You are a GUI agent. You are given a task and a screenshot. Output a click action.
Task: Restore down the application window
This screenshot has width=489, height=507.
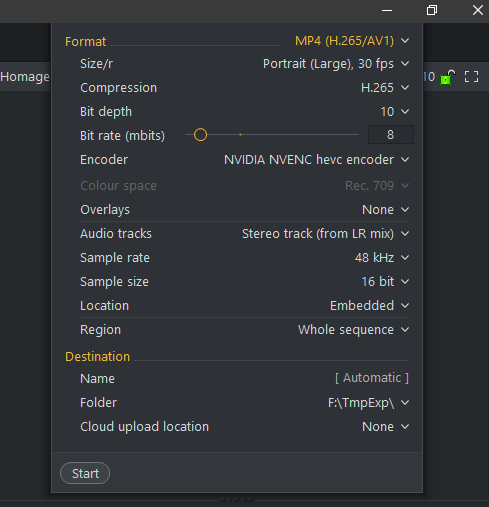tap(432, 10)
